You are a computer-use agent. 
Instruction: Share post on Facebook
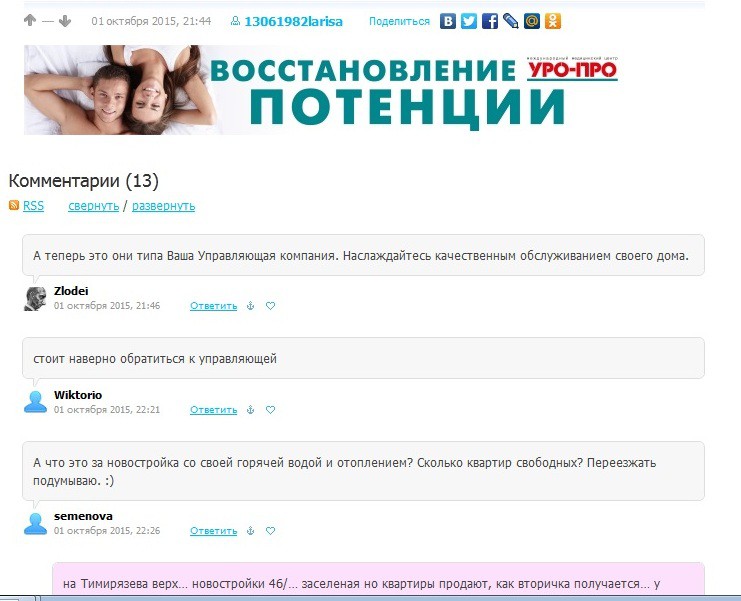(x=489, y=21)
